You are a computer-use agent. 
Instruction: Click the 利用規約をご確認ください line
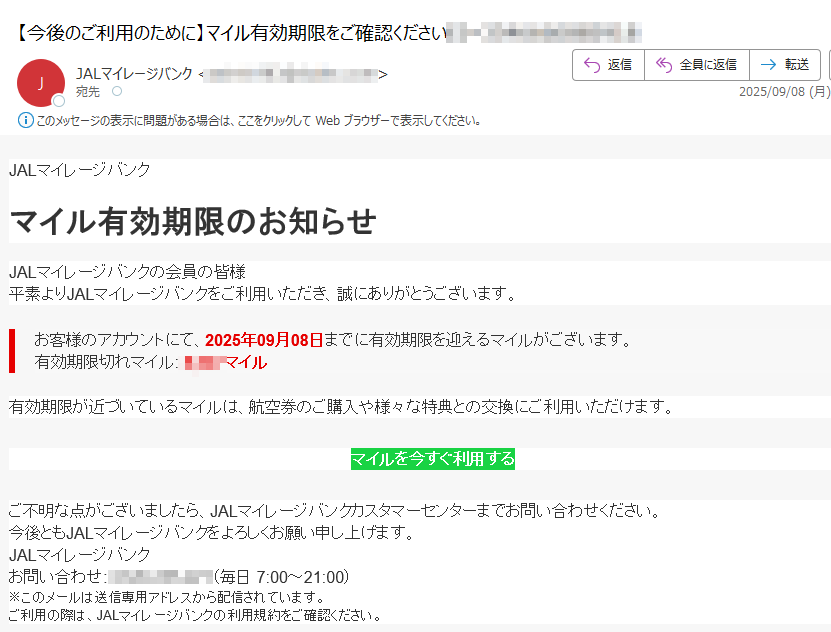point(195,615)
